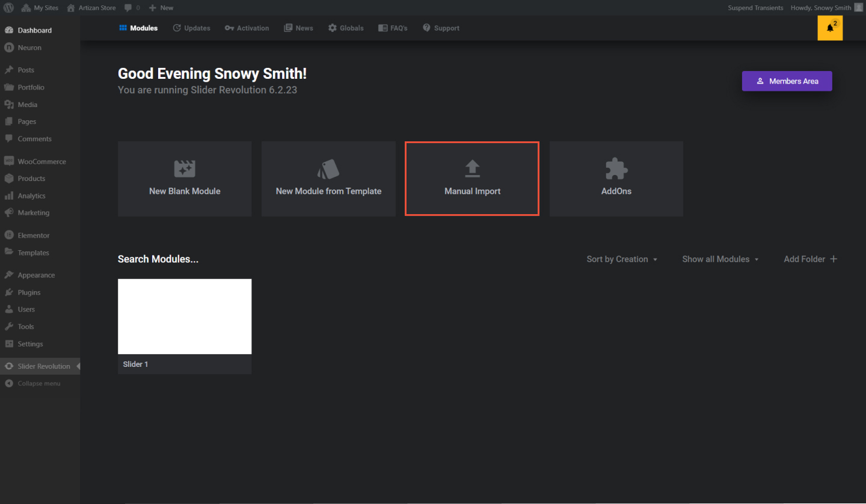Open the Globals settings tab
The image size is (866, 504).
(346, 28)
